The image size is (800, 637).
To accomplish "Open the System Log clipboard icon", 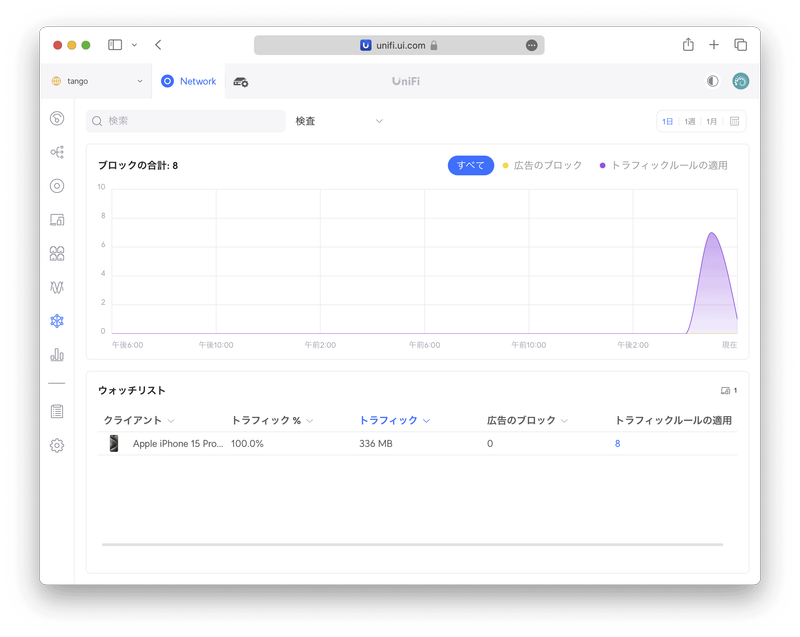I will 57,412.
